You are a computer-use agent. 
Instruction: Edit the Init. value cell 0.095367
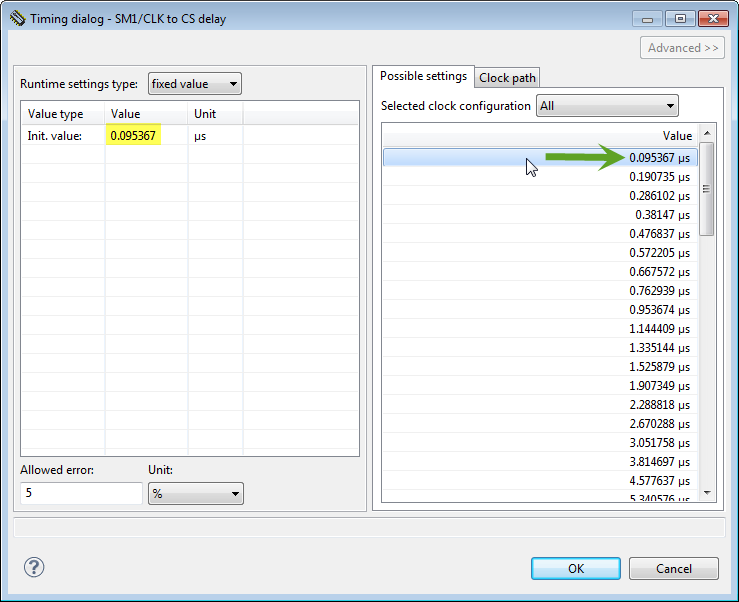pyautogui.click(x=134, y=136)
